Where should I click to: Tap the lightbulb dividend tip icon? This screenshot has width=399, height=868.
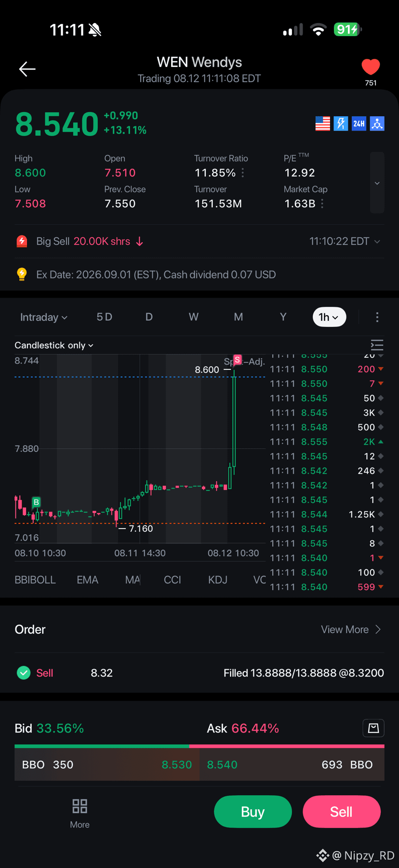(22, 274)
